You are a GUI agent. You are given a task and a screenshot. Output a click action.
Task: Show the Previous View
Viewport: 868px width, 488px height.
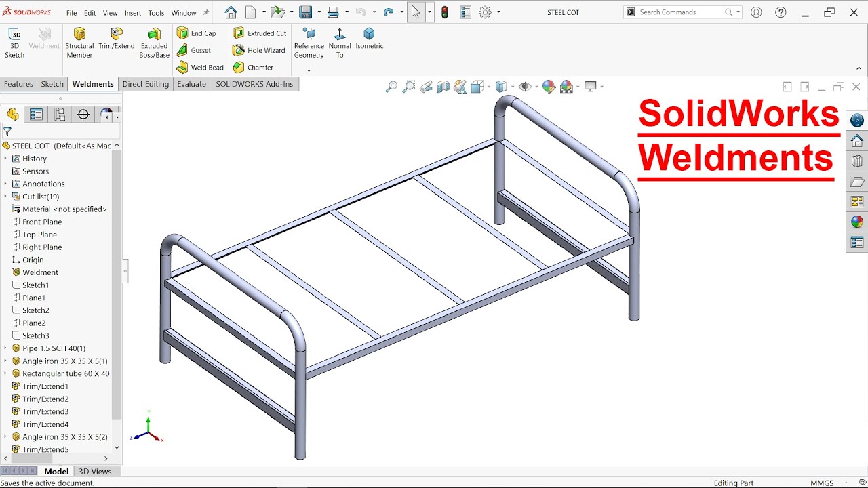point(426,87)
